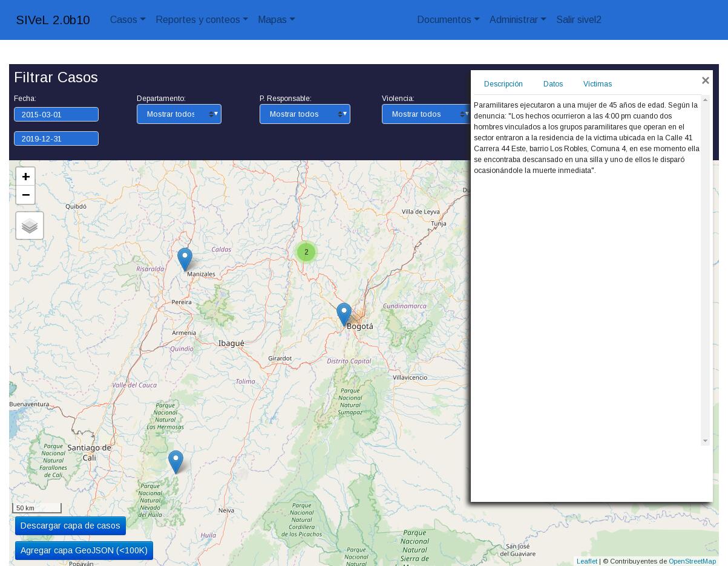The image size is (728, 566).
Task: Open the OpenStreetMap attribution link
Action: click(692, 561)
